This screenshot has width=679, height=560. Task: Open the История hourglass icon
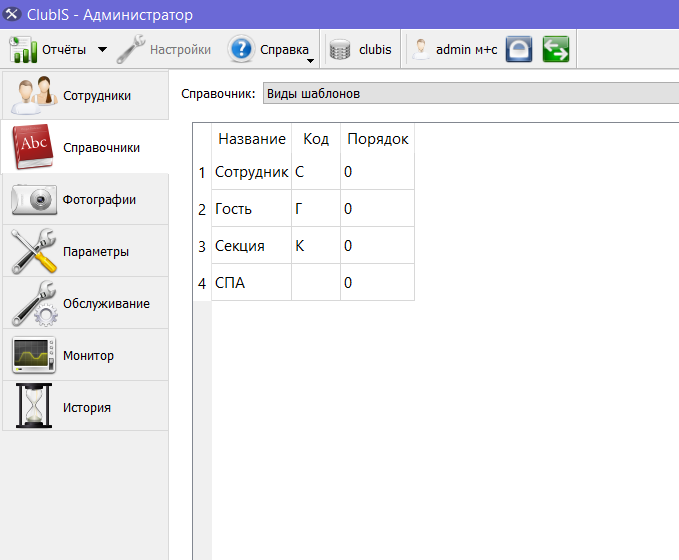34,406
